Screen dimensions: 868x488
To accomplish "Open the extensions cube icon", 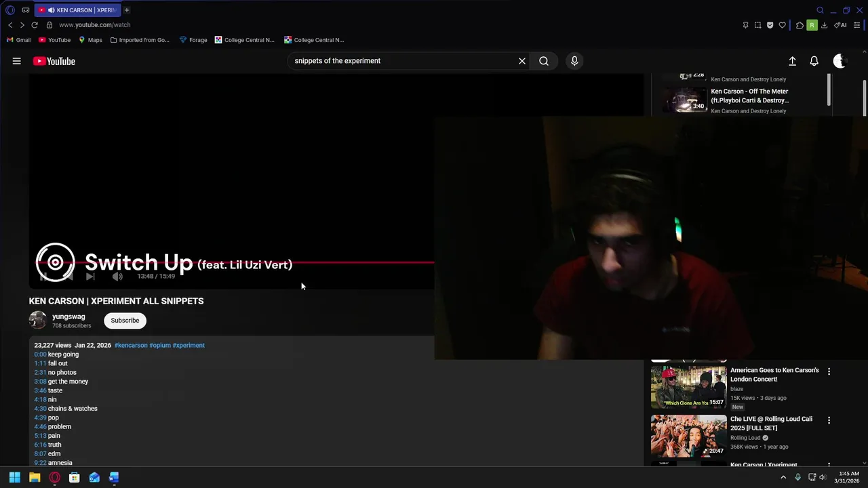I will point(800,25).
